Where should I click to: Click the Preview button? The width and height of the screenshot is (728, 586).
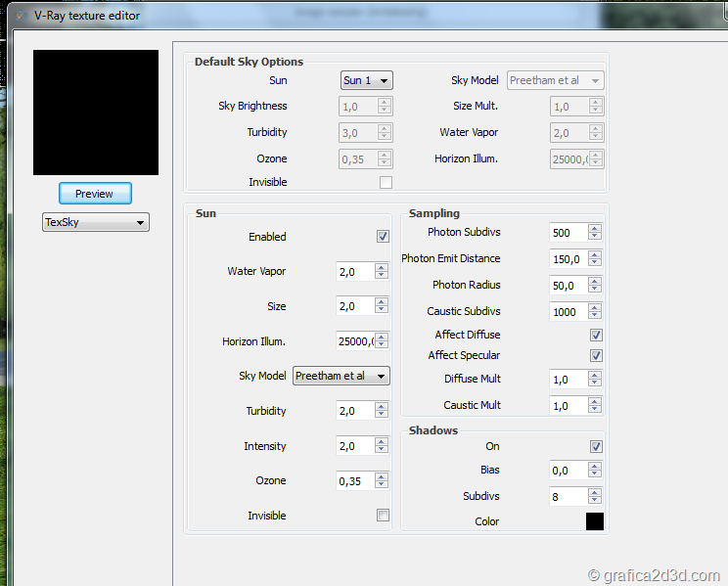coord(95,194)
